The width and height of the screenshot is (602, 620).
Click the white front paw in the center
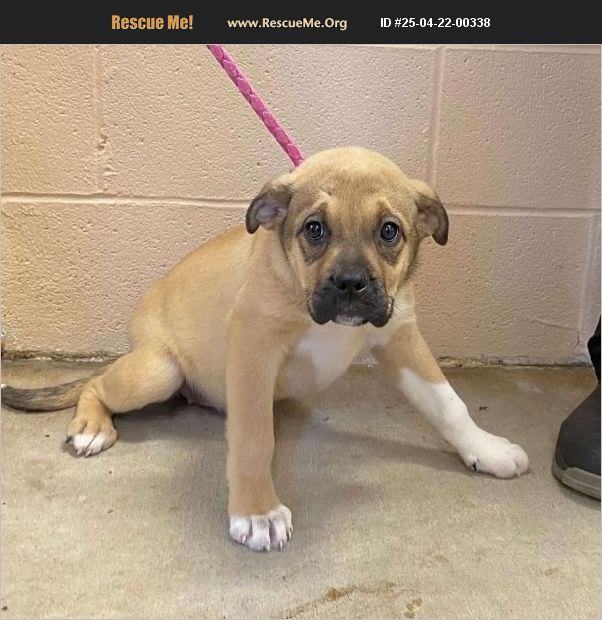[261, 527]
